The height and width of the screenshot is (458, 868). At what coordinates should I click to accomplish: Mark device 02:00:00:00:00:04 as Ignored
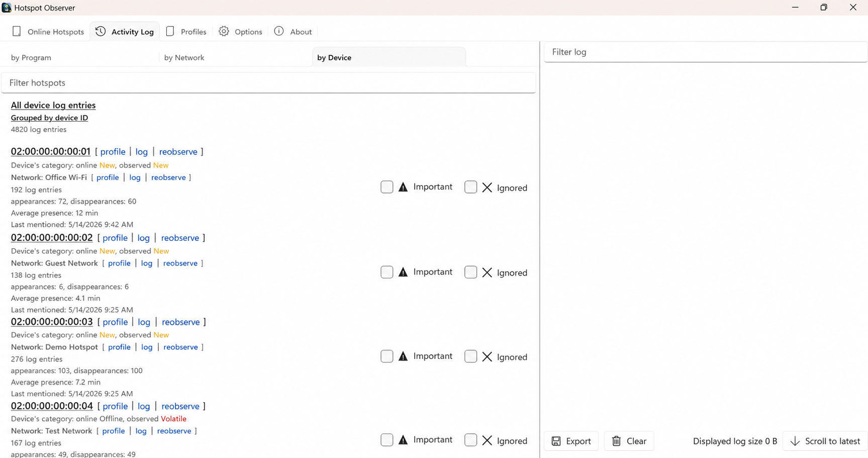pos(471,440)
